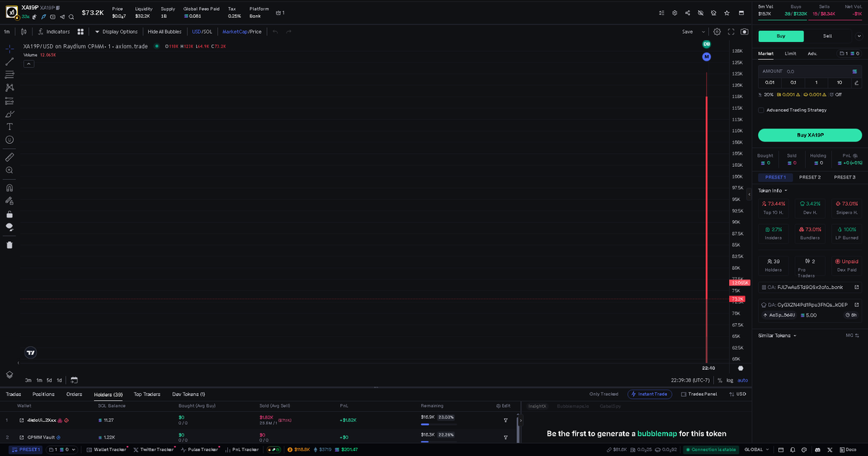This screenshot has height=456, width=868.
Task: Click Hide All Bubbles button
Action: pos(165,32)
